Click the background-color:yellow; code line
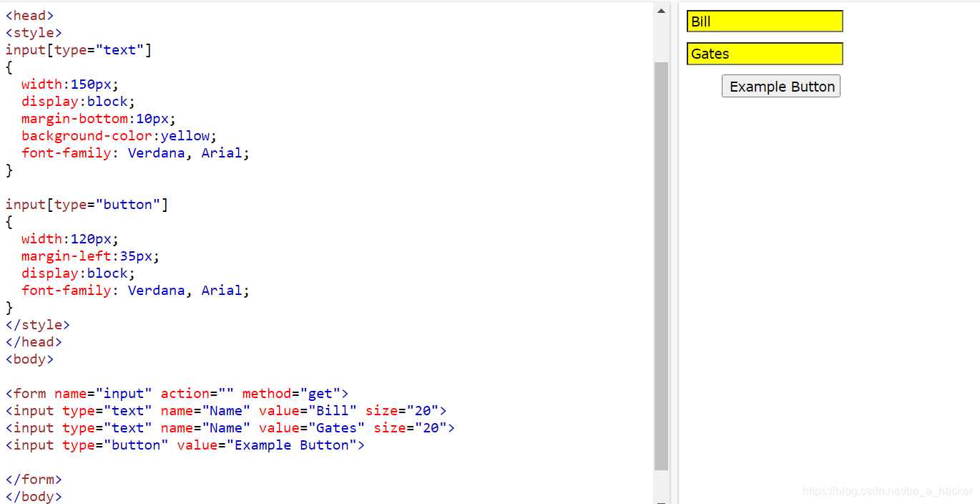This screenshot has width=980, height=504. (x=119, y=136)
